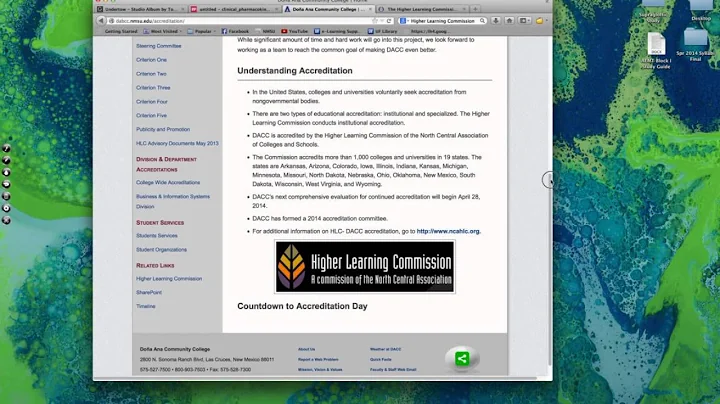Viewport: 720px width, 404px height.
Task: Close the Doña Ana Community College tab
Action: point(370,9)
